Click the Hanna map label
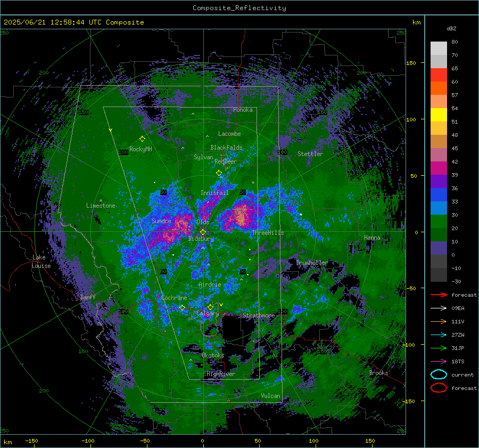 [x=372, y=238]
